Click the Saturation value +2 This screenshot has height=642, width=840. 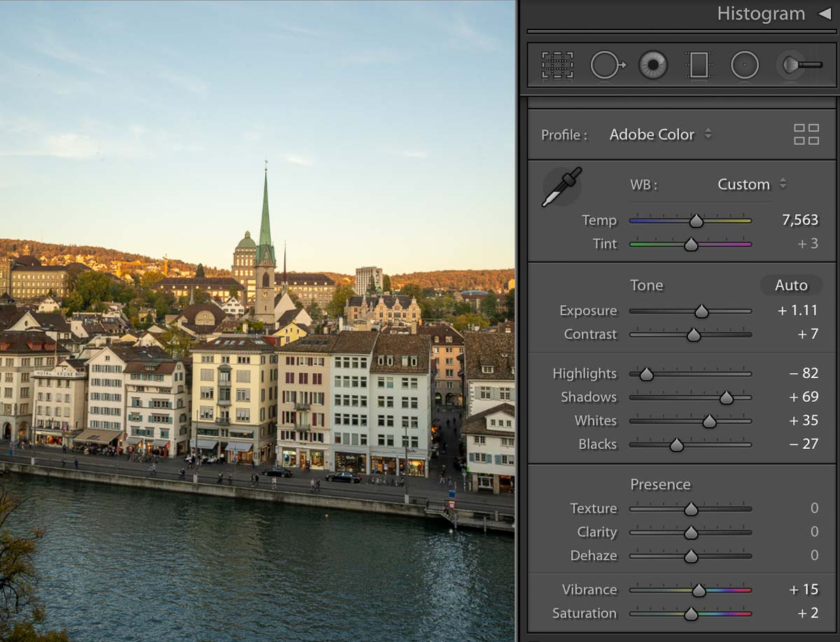pos(808,613)
